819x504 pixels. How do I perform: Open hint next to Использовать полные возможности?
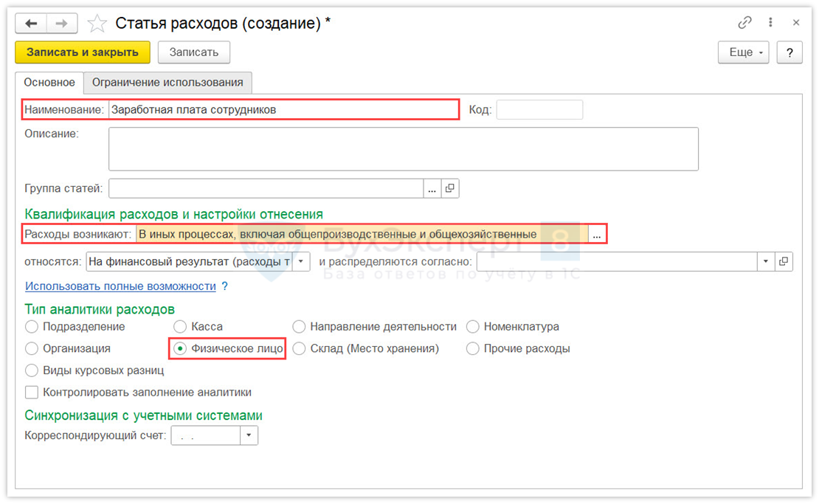[x=224, y=286]
